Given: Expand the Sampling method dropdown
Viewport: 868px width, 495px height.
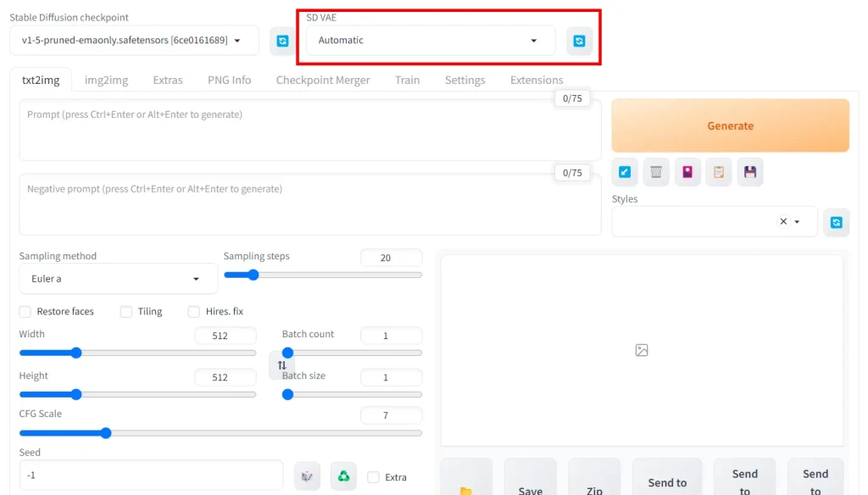Looking at the screenshot, I should 118,279.
